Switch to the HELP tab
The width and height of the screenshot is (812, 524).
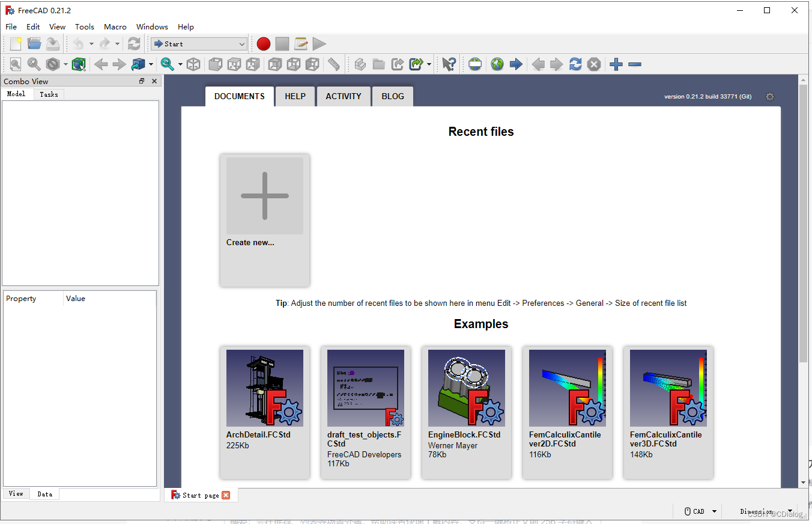click(x=295, y=96)
